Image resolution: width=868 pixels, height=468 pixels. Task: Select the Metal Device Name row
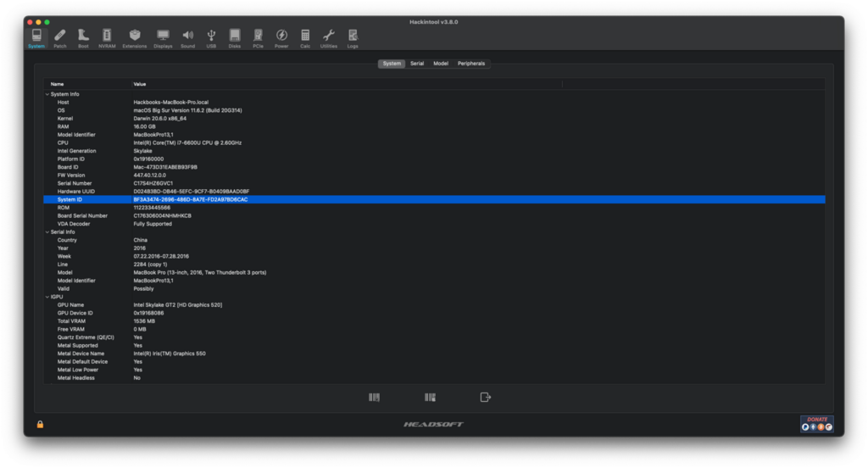pos(435,354)
